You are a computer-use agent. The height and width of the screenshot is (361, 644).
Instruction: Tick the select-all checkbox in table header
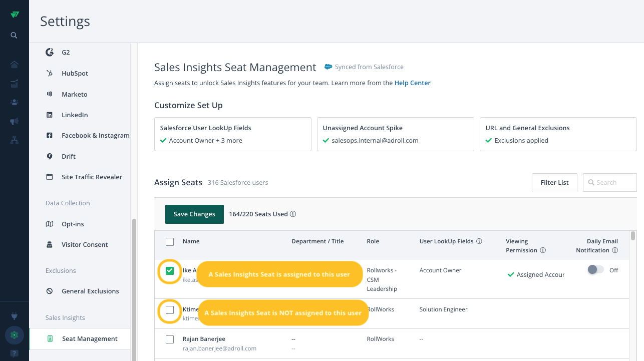(x=170, y=242)
